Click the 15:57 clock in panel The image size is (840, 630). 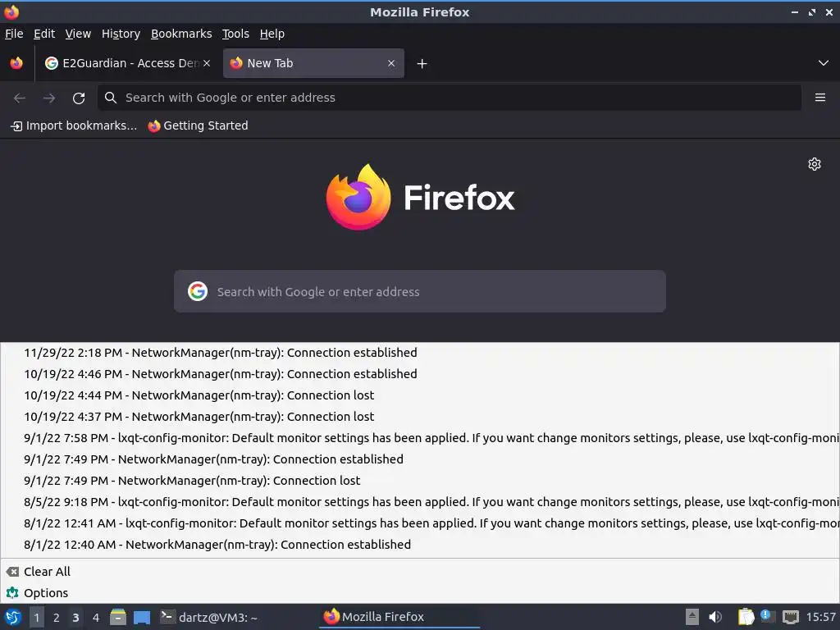point(820,617)
